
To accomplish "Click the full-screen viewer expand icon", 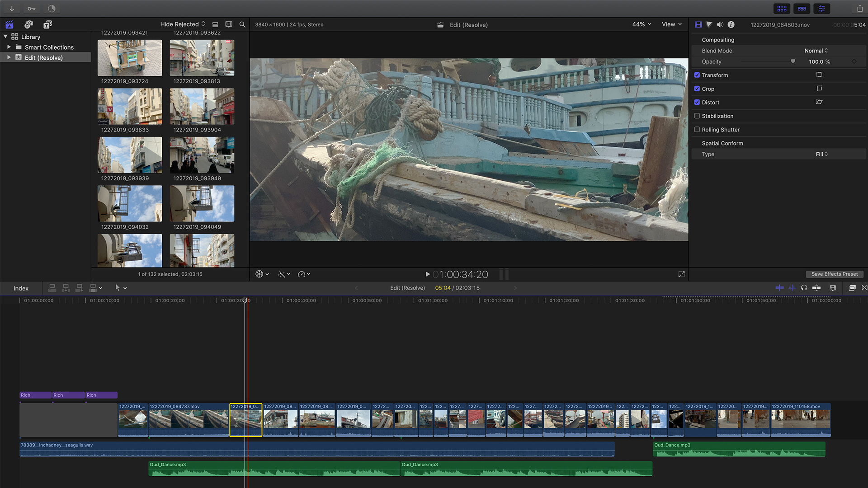I will pos(681,274).
